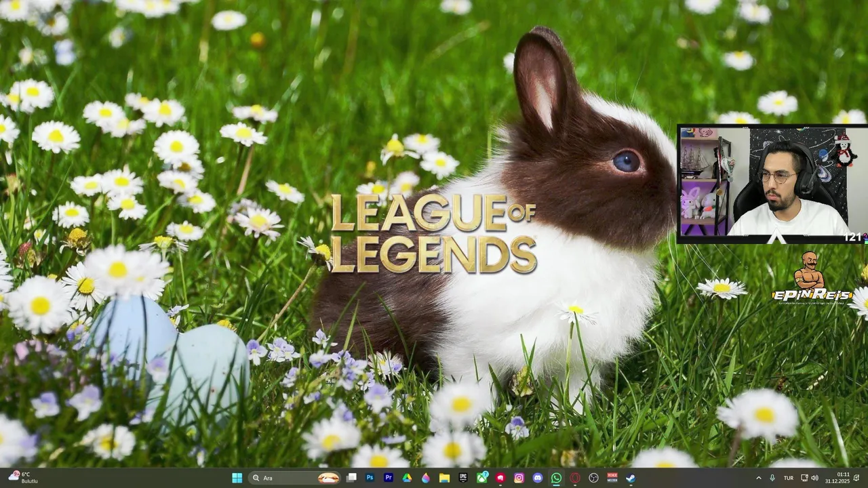The height and width of the screenshot is (488, 868).
Task: Open Steam from the taskbar
Action: pyautogui.click(x=631, y=478)
